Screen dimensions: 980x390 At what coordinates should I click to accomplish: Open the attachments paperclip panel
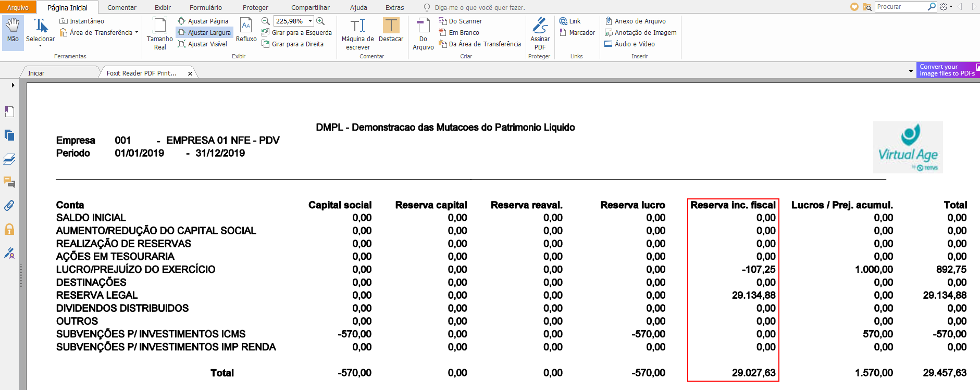[x=9, y=206]
